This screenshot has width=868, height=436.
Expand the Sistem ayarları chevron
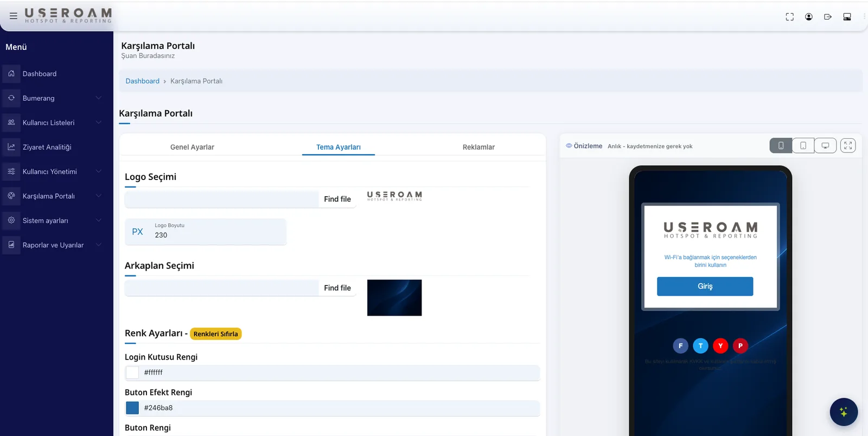(x=99, y=220)
